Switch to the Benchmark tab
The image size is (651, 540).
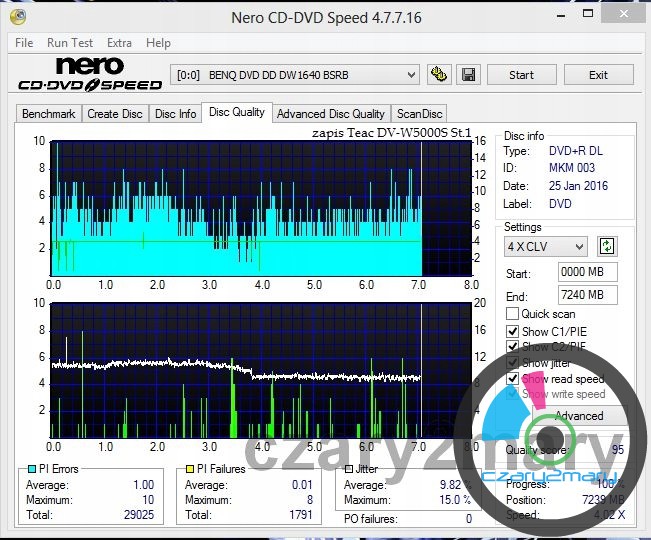[x=48, y=114]
